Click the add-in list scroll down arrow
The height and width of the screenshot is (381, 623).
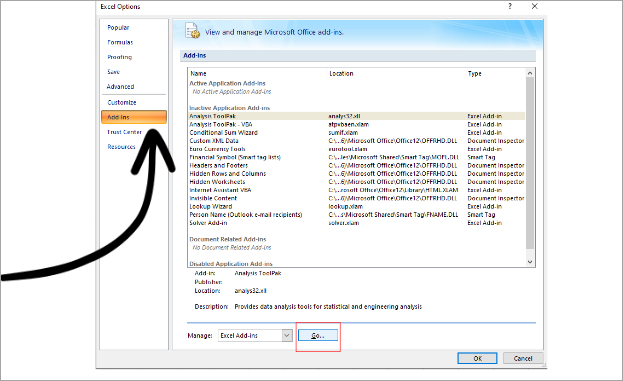coord(530,262)
